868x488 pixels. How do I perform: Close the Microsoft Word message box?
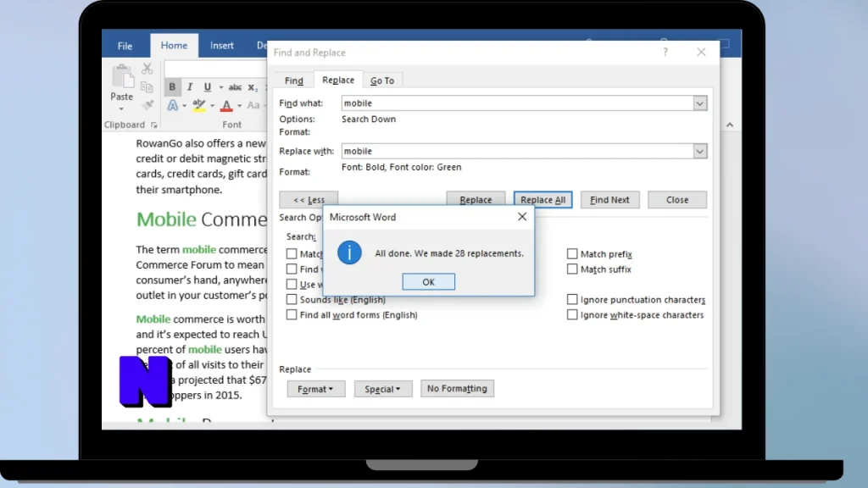[x=522, y=217]
